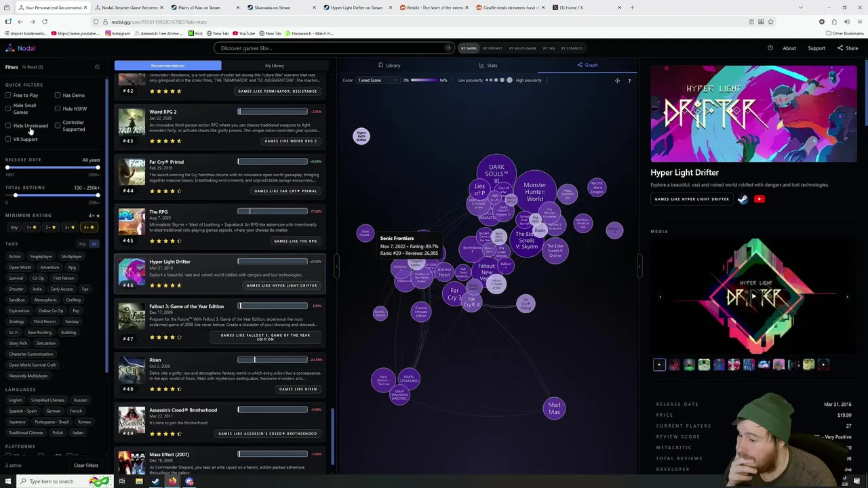868x488 pixels.
Task: Click Games Like Hyper Light Drifter in the list
Action: point(282,285)
